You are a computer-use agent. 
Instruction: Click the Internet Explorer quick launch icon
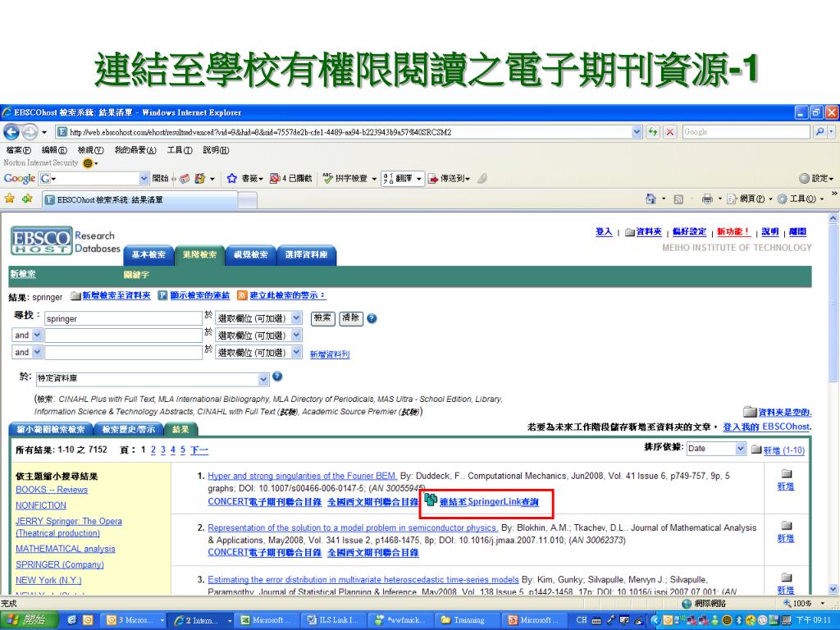[72, 620]
